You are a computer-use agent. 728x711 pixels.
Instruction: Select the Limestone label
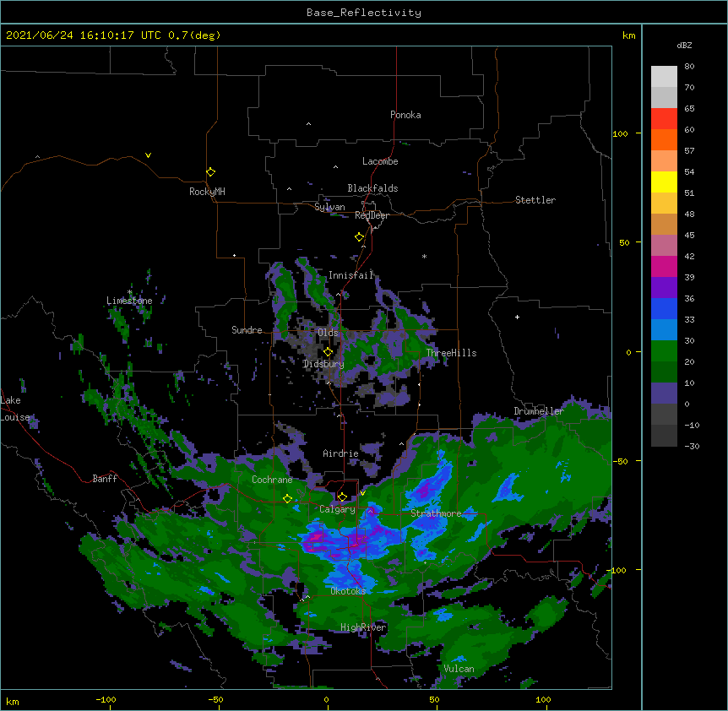coord(129,301)
